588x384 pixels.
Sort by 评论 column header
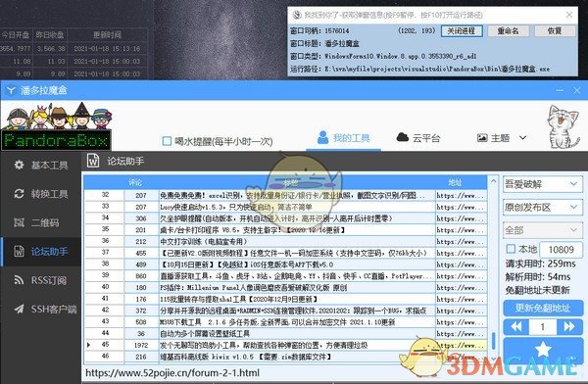(x=135, y=182)
